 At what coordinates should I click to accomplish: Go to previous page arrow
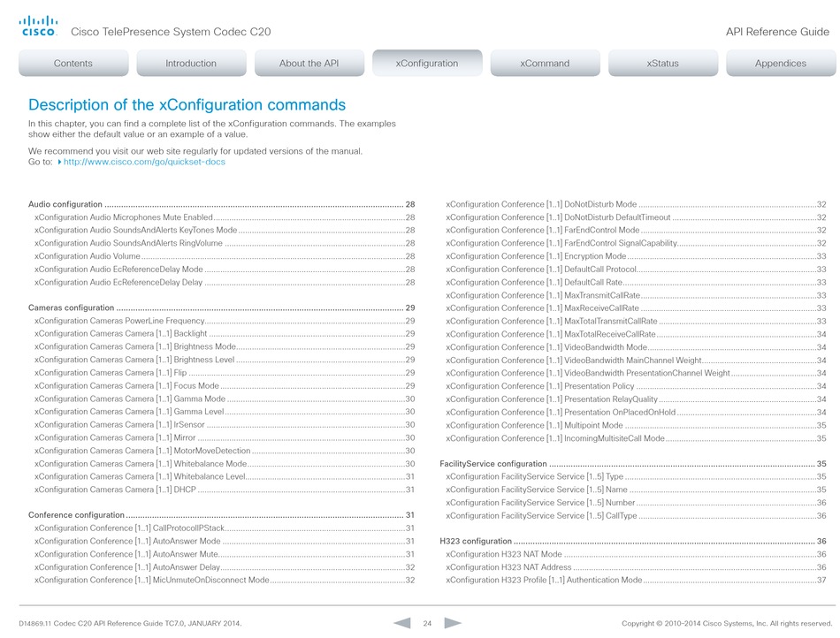click(x=402, y=623)
